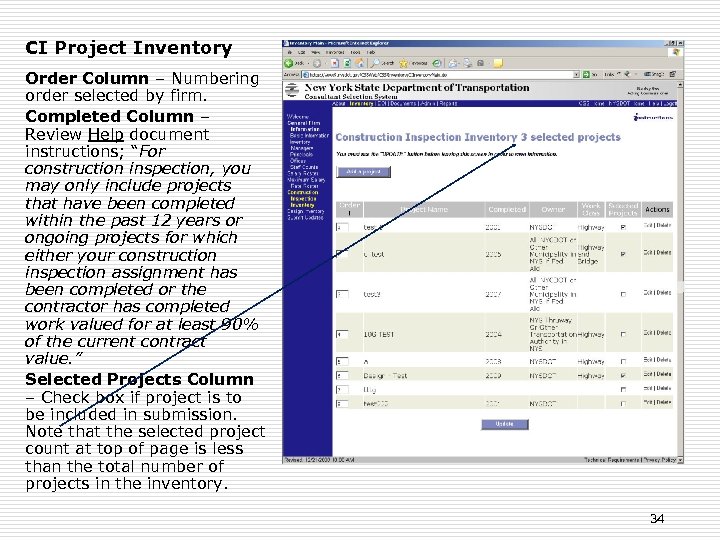Click Welcome in the left sidebar
The width and height of the screenshot is (720, 540).
pos(298,117)
